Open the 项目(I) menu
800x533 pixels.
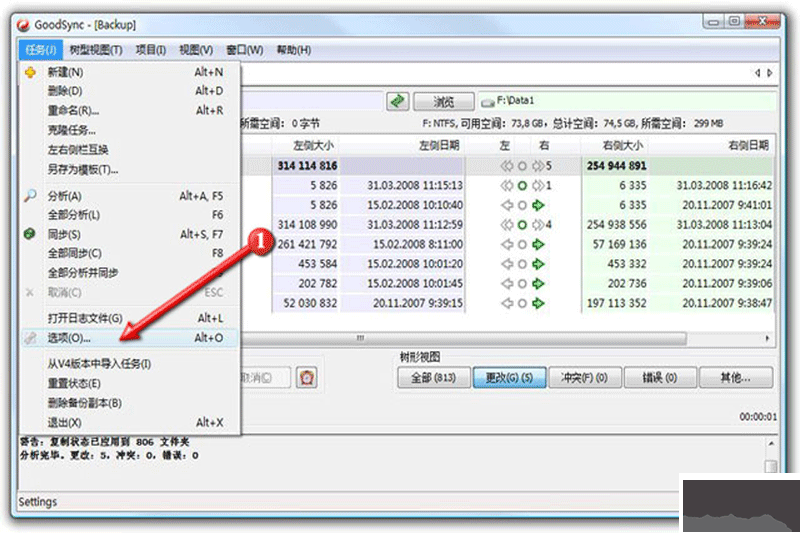click(x=151, y=50)
